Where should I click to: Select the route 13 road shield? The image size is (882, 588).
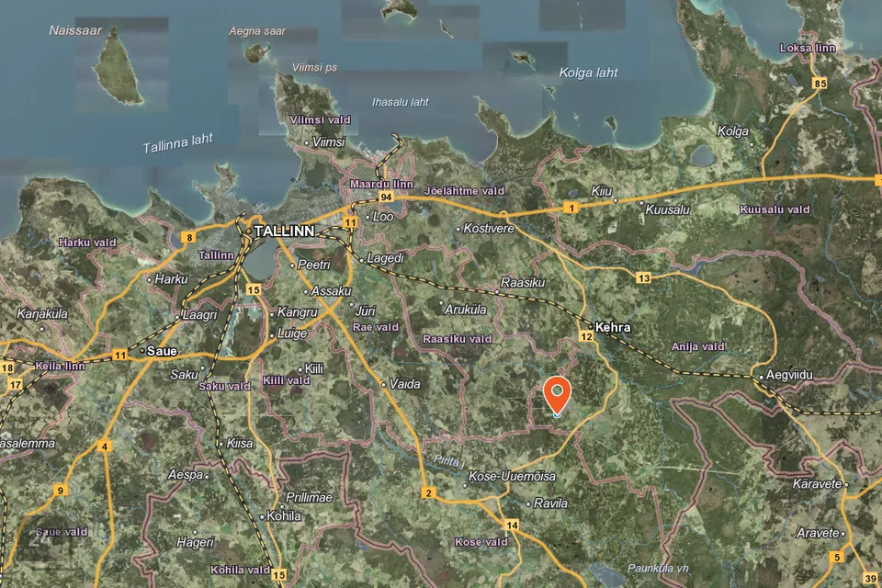643,277
